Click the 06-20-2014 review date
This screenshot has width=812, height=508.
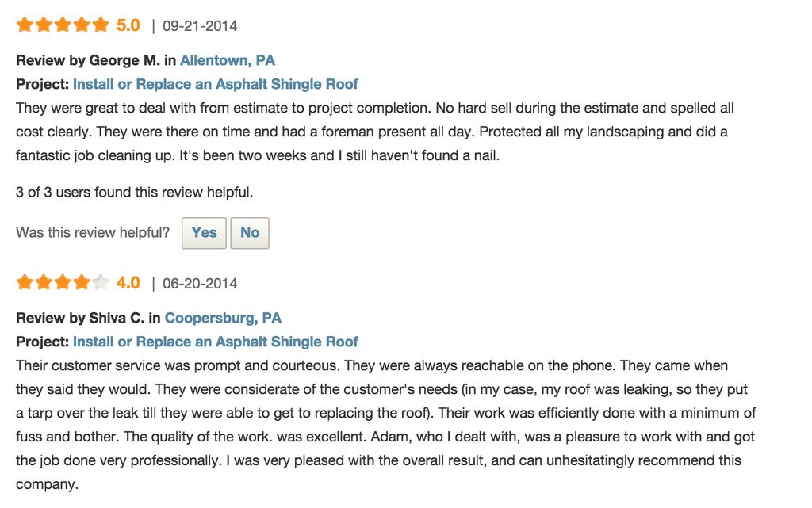point(200,284)
